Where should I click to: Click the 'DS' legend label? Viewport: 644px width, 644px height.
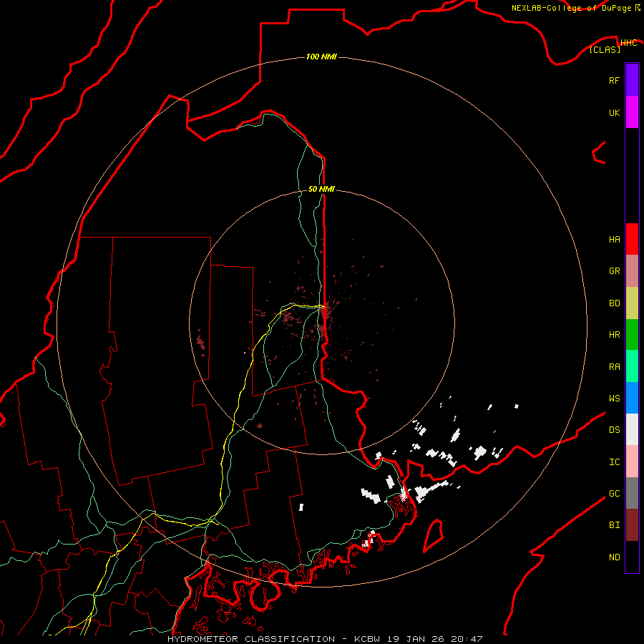tap(614, 429)
